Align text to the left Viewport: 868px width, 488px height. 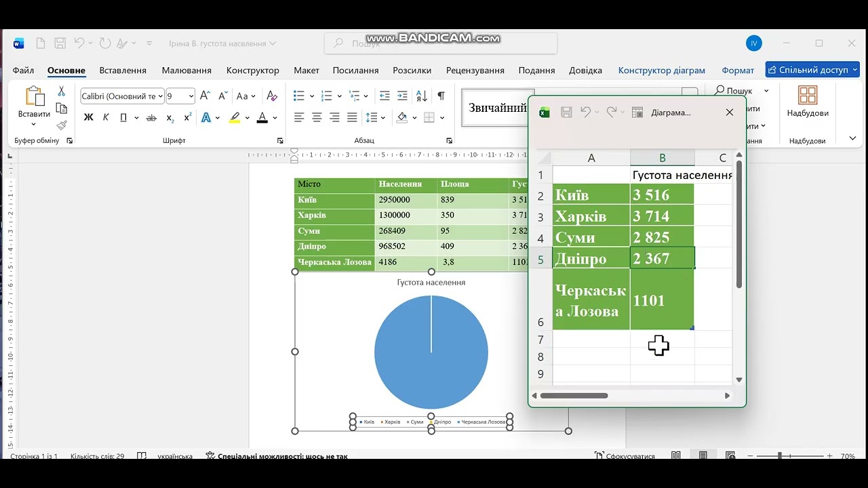tap(299, 118)
